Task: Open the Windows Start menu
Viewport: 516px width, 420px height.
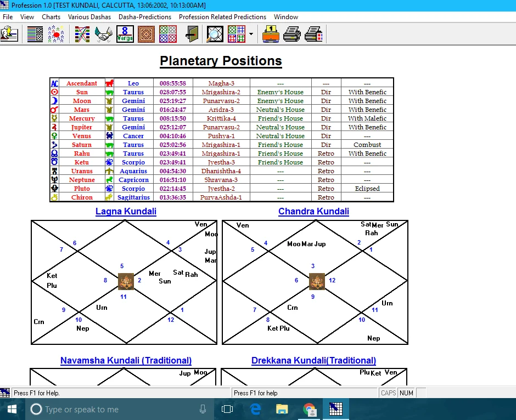Action: coord(12,409)
